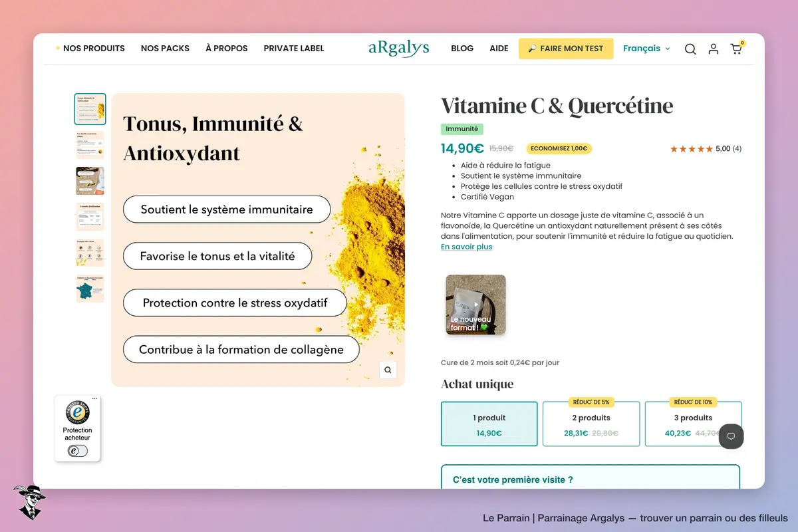798x532 pixels.
Task: Click the 'Protection acheteur' label
Action: click(x=78, y=434)
